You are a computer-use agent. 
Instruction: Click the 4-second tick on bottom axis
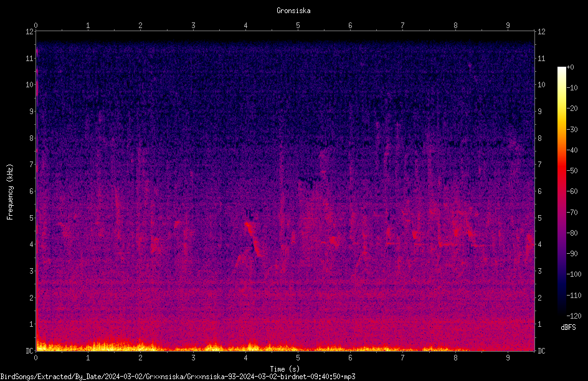coord(245,358)
